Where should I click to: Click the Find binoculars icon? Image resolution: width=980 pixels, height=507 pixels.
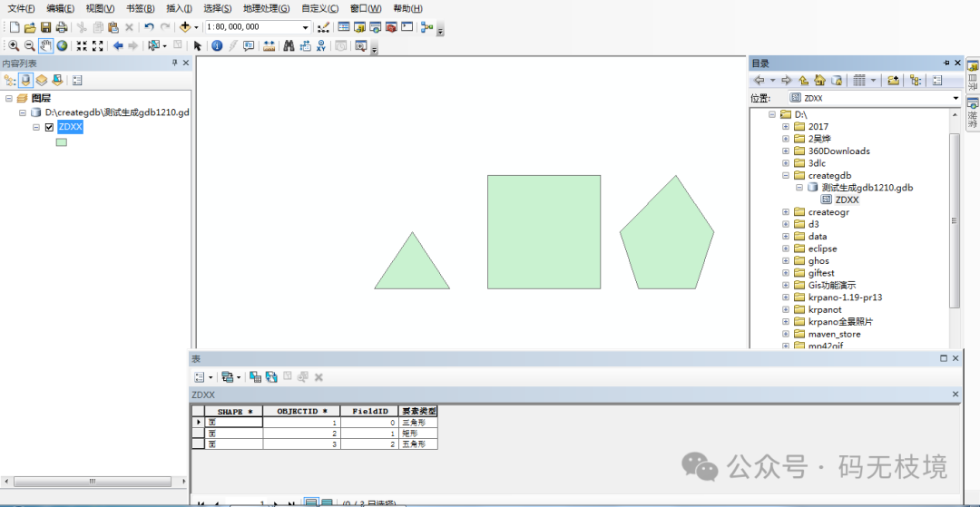pos(289,45)
